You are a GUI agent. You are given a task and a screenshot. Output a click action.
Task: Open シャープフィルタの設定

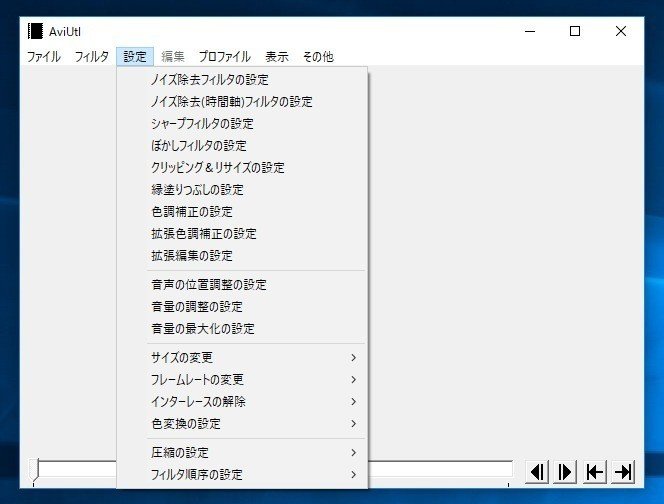(242, 124)
